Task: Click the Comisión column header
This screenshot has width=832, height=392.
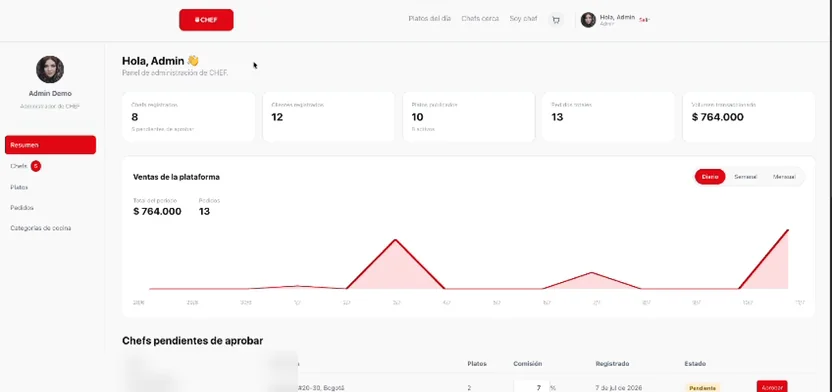Action: 527,364
